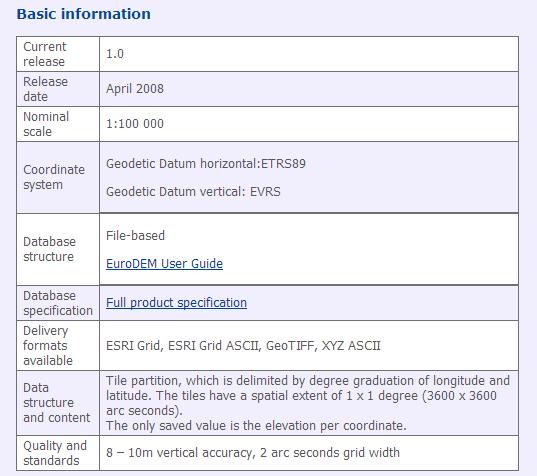This screenshot has width=537, height=476.
Task: Click the 1:100 000 scale value
Action: click(135, 124)
